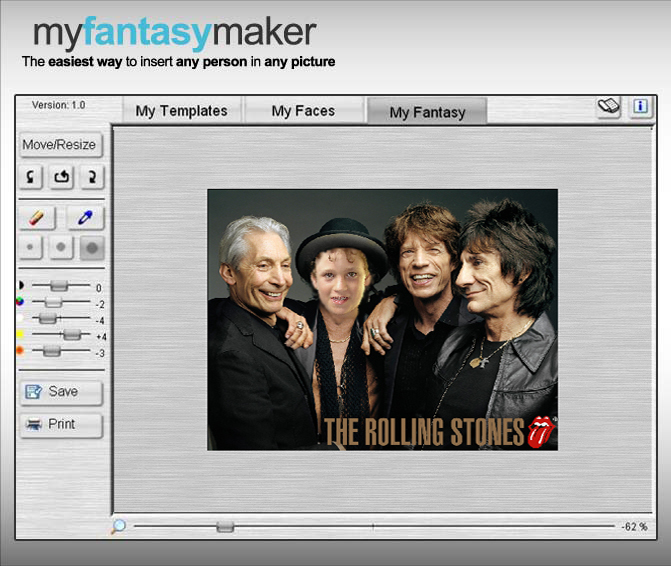Click the myfantasymaker logo
Viewport: 671px width, 566px height.
pyautogui.click(x=175, y=33)
